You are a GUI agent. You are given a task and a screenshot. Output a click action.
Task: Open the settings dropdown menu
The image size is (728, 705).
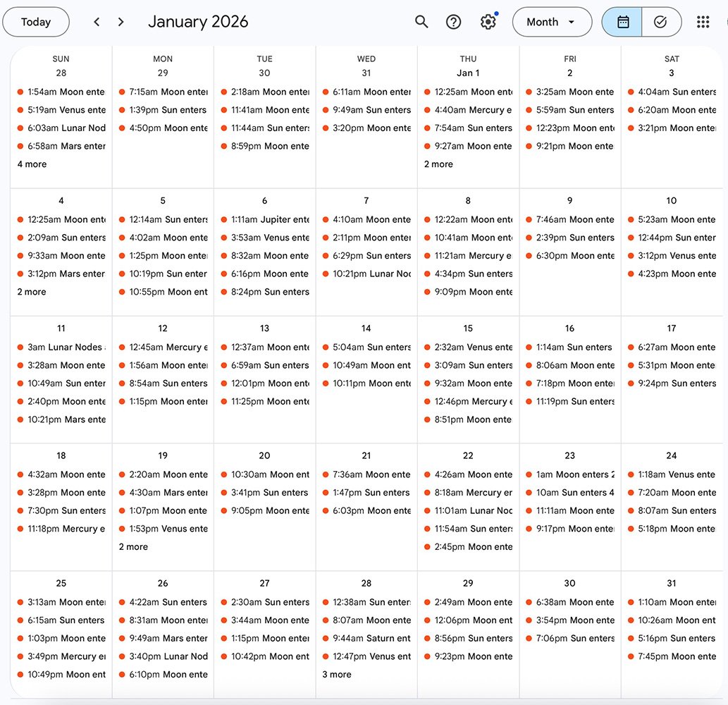coord(488,22)
